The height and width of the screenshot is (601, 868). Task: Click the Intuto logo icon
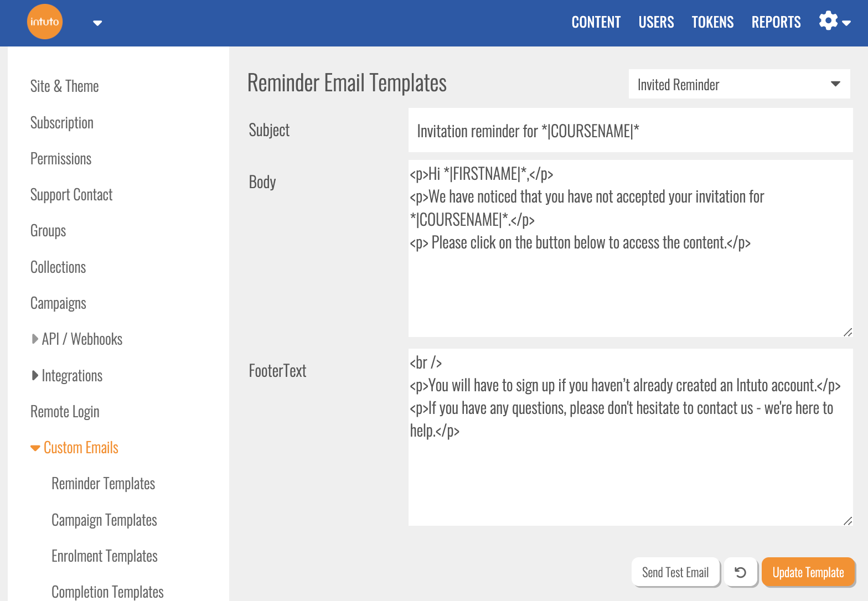click(x=44, y=22)
